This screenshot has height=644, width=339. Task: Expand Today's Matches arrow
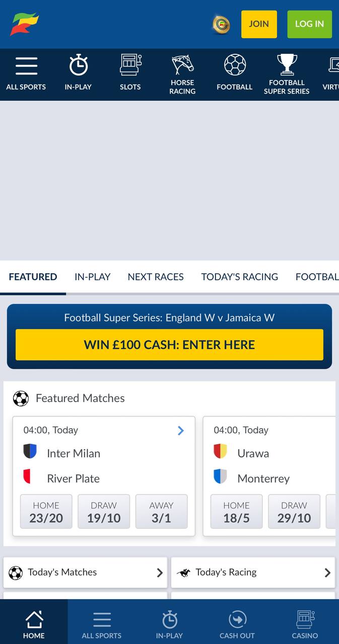click(160, 573)
